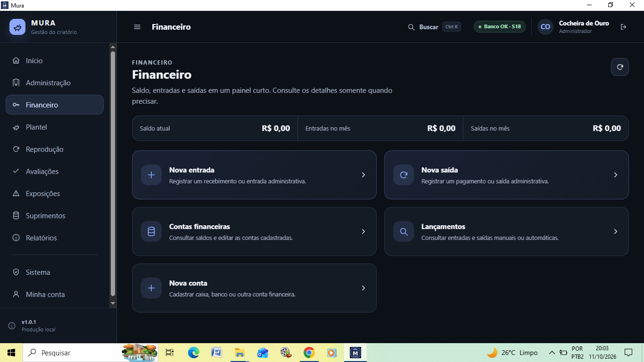This screenshot has width=644, height=362.
Task: Click the person icon beside Minha conta
Action: point(16,294)
